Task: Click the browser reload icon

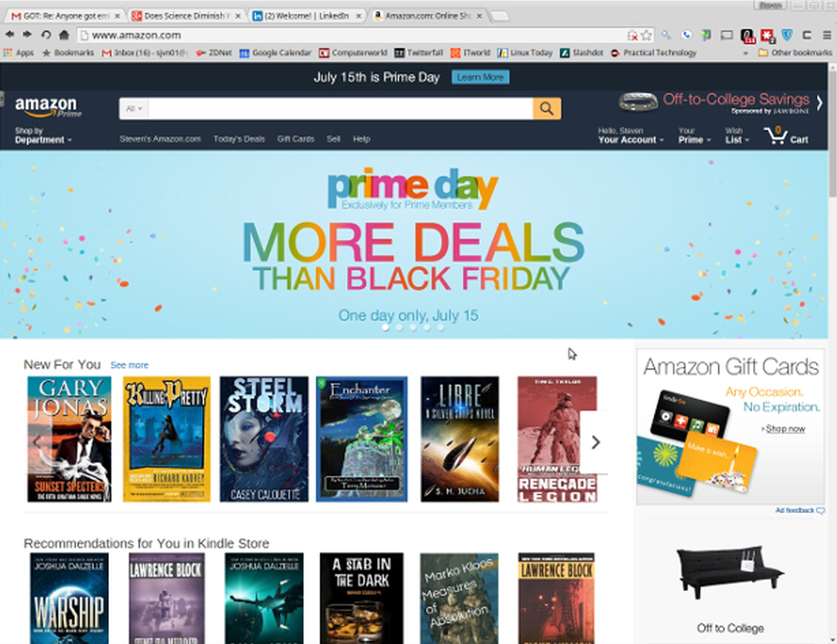Action: point(46,35)
